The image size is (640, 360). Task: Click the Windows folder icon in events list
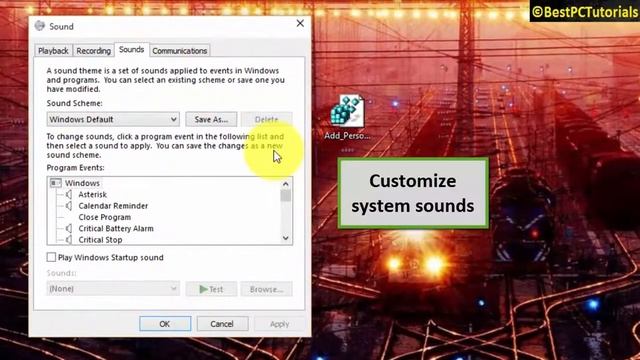[x=56, y=183]
